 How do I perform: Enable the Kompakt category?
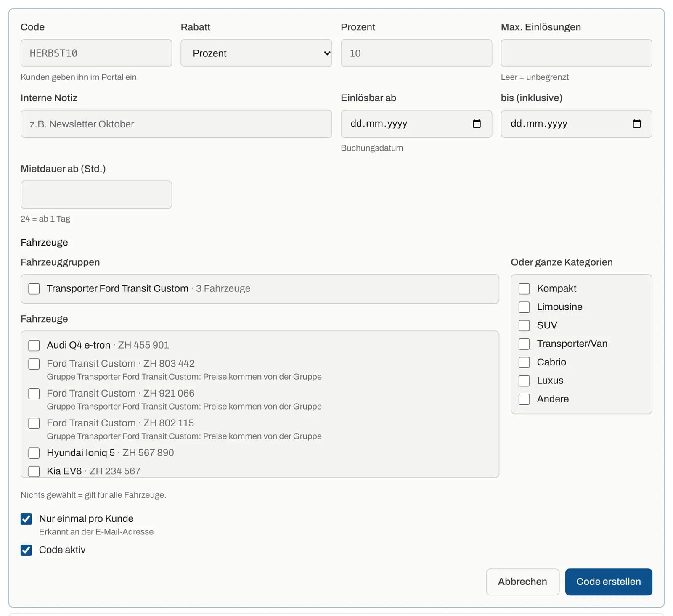tap(524, 289)
